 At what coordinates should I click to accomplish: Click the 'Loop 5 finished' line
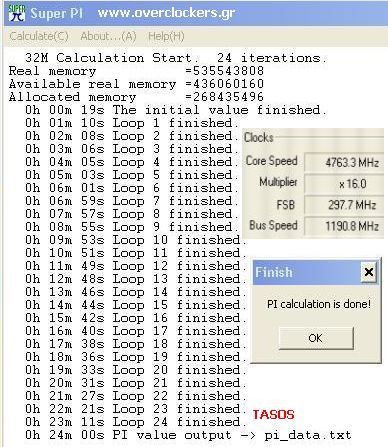(132, 175)
